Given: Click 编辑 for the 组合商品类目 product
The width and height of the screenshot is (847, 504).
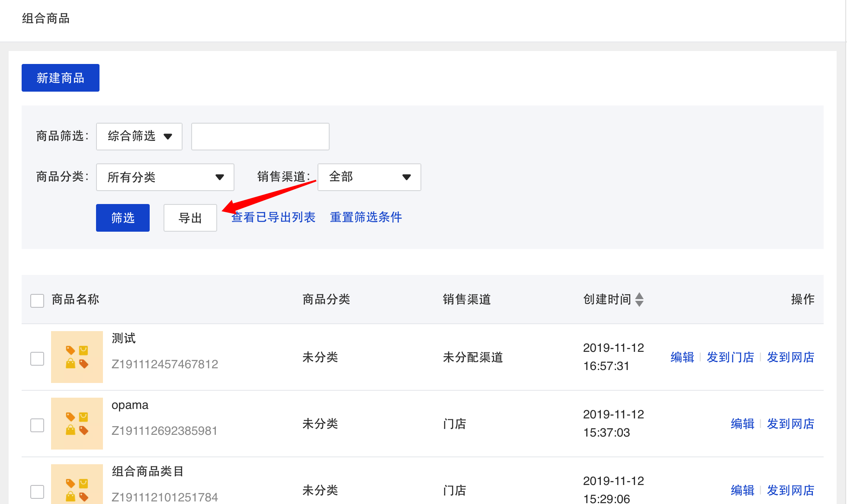Looking at the screenshot, I should pos(742,491).
